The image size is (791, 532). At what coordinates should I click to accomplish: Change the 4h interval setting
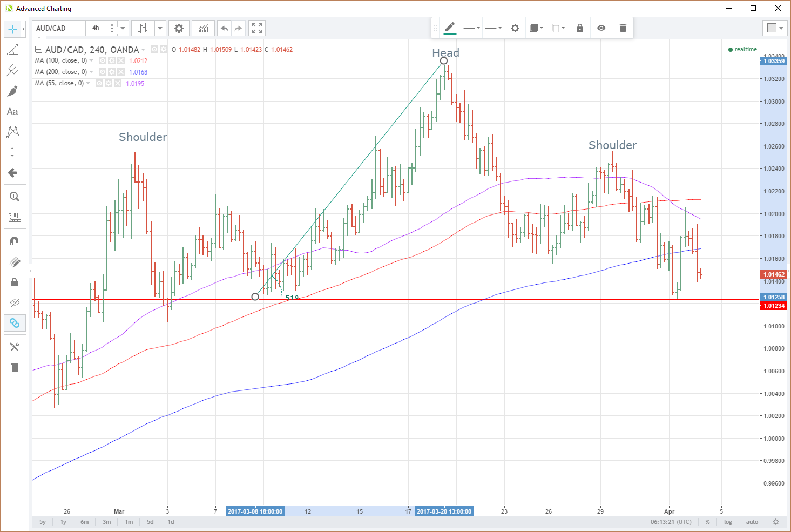pos(96,28)
